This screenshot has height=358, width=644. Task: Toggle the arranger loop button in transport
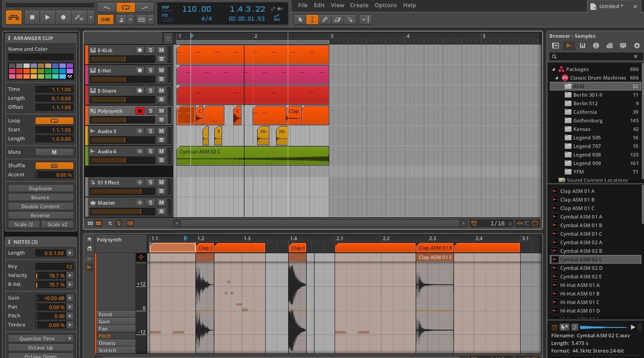click(126, 8)
